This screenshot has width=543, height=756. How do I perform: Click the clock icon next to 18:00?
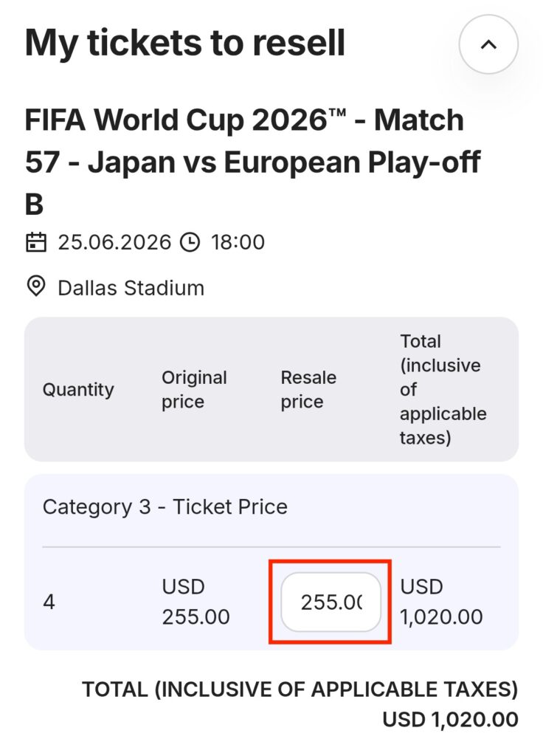tap(190, 242)
